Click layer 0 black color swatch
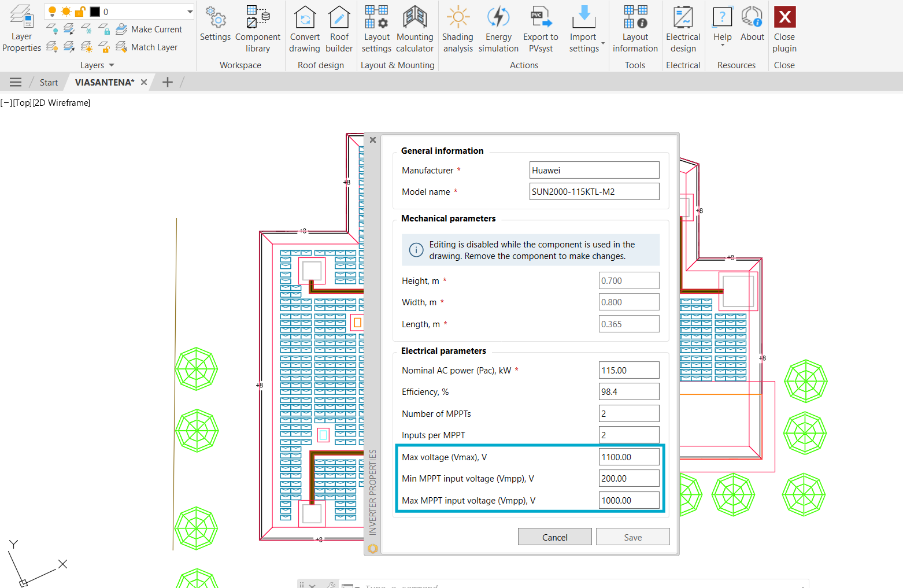Image resolution: width=903 pixels, height=588 pixels. pyautogui.click(x=95, y=12)
